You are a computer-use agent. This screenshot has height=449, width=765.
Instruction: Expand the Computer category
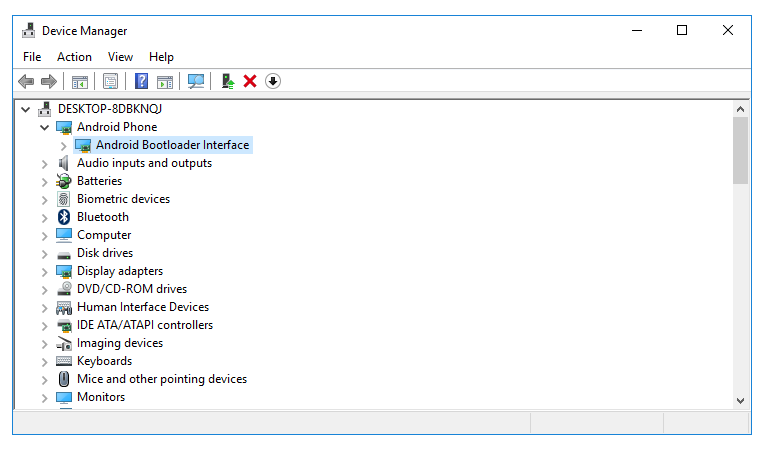pyautogui.click(x=44, y=236)
